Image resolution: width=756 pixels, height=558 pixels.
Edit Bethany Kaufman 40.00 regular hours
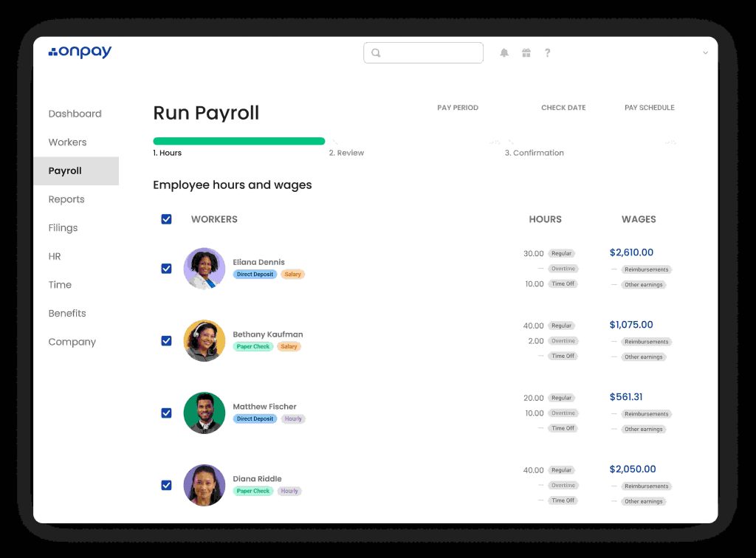tap(533, 325)
